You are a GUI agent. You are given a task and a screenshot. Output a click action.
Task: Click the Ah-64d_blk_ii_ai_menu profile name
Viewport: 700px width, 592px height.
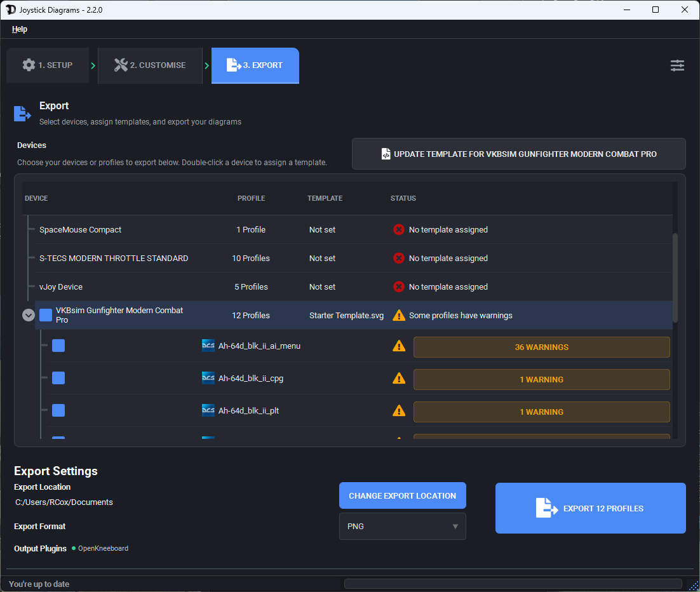click(259, 346)
